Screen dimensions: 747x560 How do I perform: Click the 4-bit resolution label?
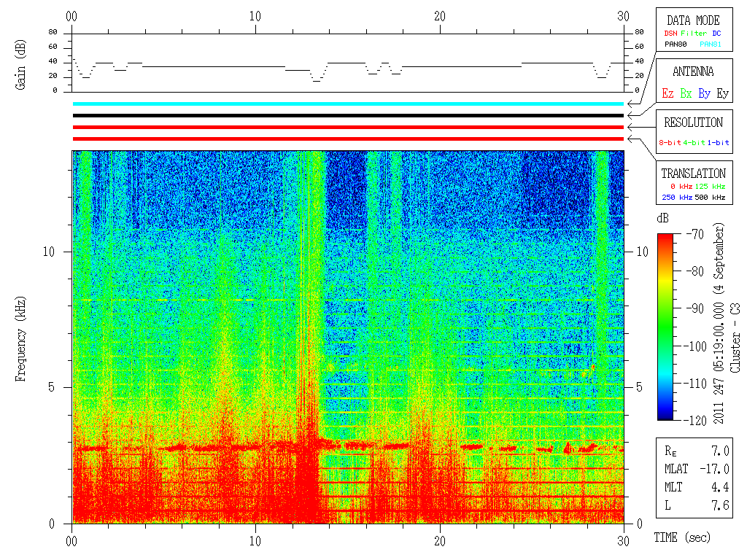pos(694,142)
